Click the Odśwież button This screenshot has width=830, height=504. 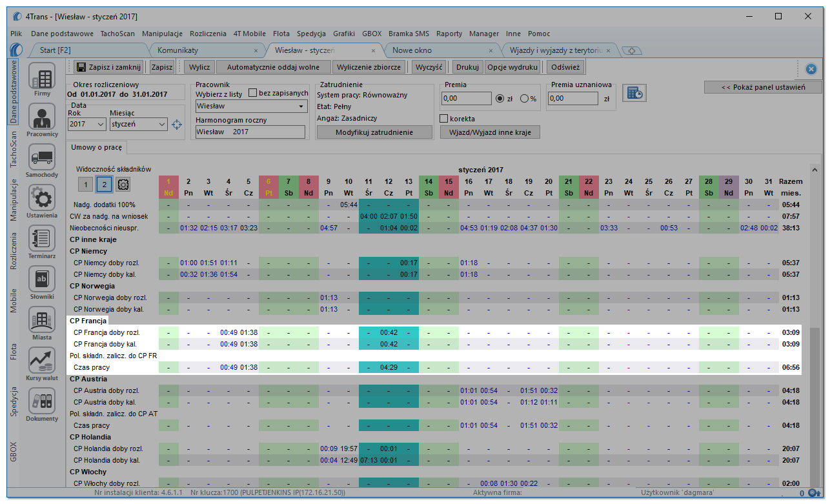pyautogui.click(x=566, y=66)
